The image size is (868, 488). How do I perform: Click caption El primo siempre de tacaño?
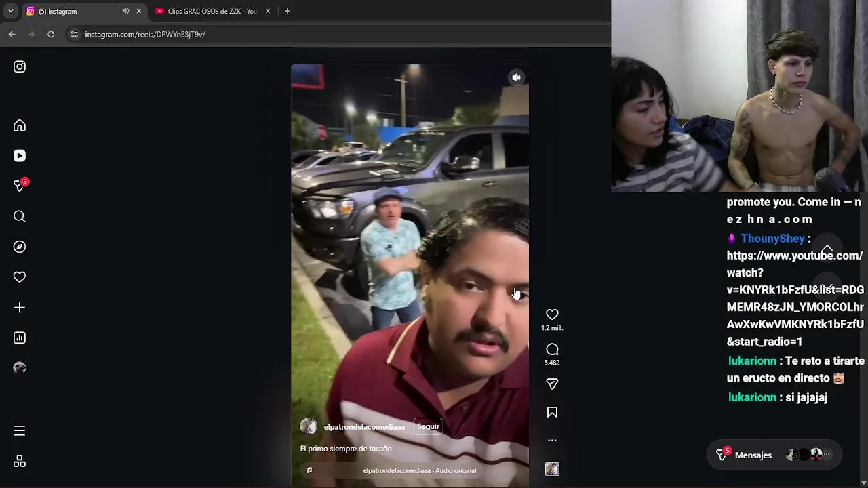pos(346,449)
